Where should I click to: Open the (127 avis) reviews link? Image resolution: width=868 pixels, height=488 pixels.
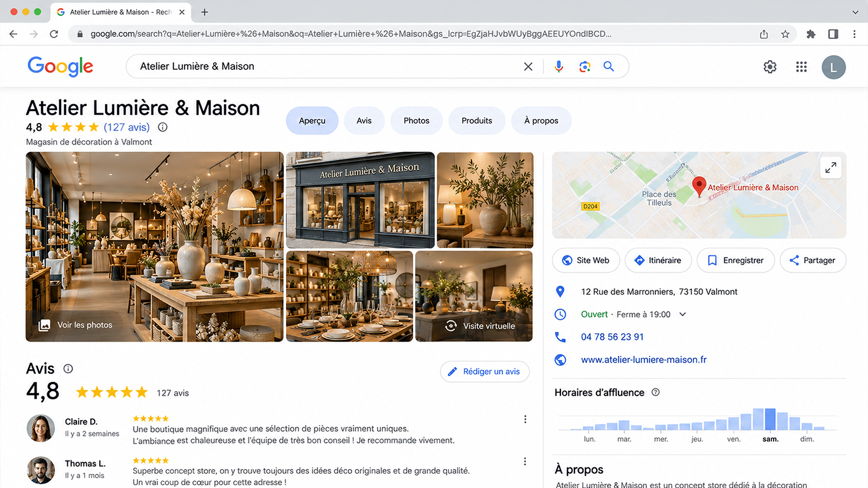tap(126, 127)
